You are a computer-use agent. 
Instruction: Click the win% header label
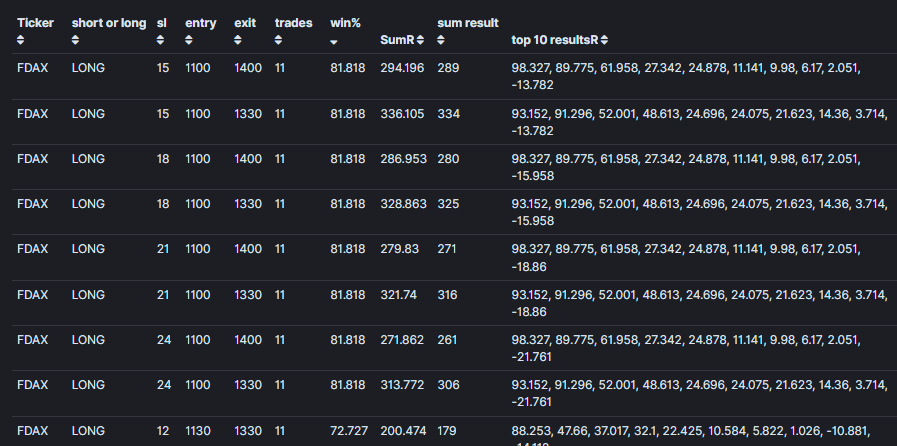click(x=346, y=23)
